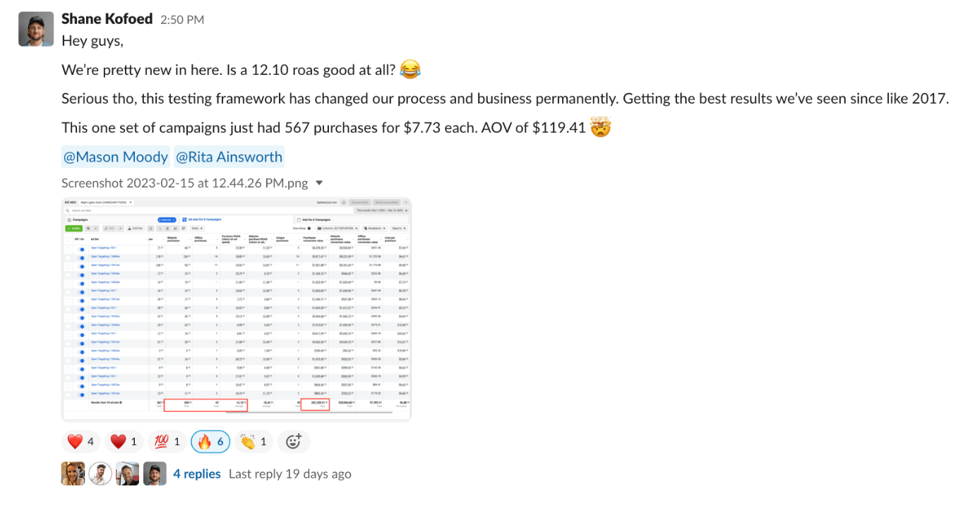The height and width of the screenshot is (508, 980).
Task: Click the circular white-background reply avatar
Action: (x=100, y=473)
